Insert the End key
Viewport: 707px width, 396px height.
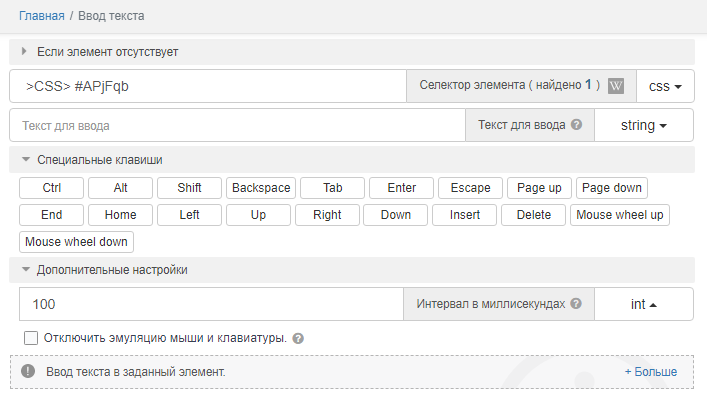coord(51,215)
